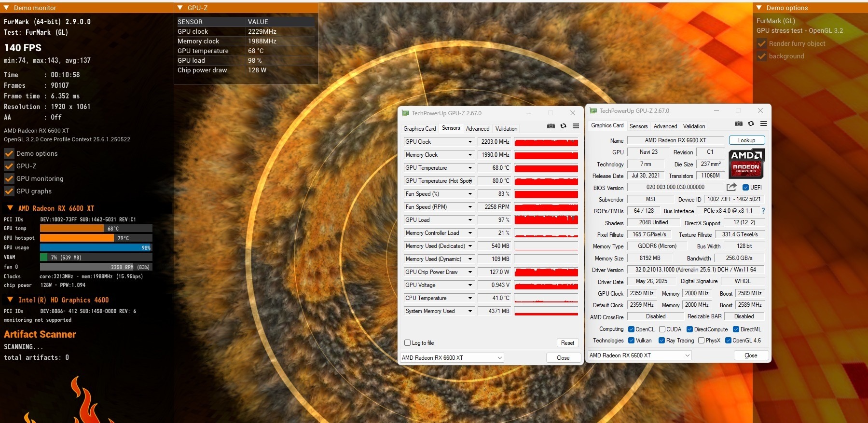
Task: Click the Lookup button
Action: point(746,140)
